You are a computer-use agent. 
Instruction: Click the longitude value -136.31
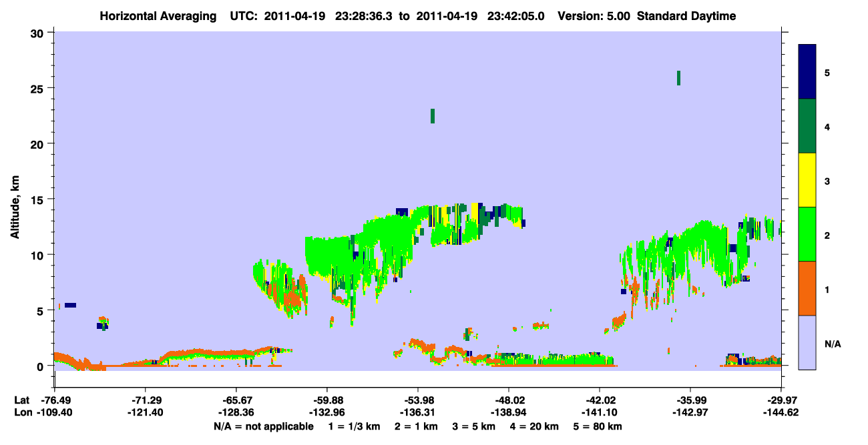pyautogui.click(x=418, y=413)
